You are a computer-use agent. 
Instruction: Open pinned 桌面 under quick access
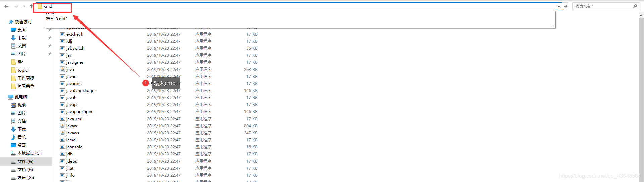22,30
